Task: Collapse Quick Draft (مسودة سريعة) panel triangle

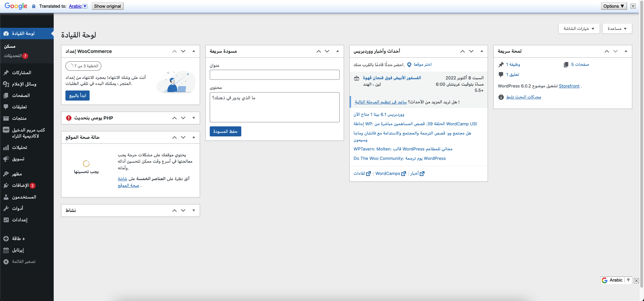Action: pyautogui.click(x=338, y=51)
